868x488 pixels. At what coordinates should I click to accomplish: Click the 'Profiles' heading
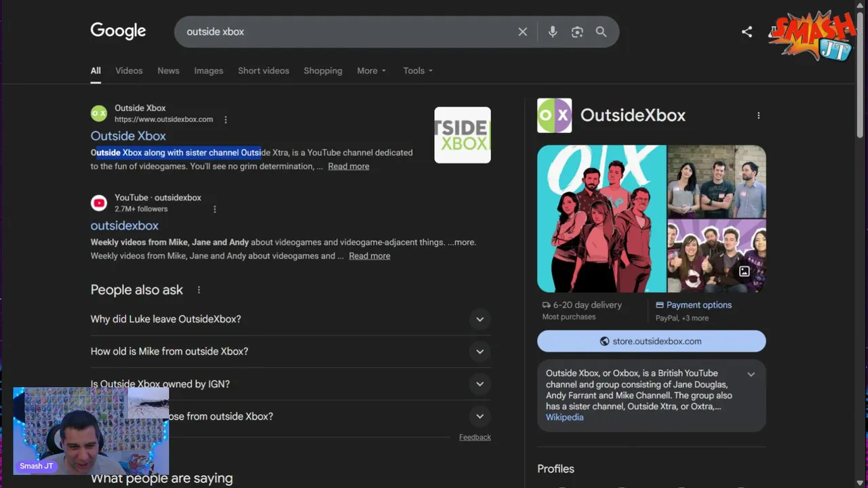[555, 469]
